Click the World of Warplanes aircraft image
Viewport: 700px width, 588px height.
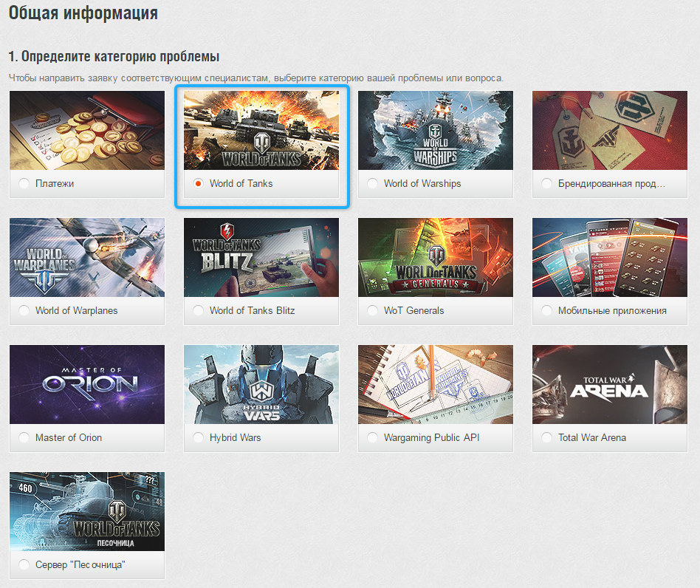pyautogui.click(x=87, y=258)
